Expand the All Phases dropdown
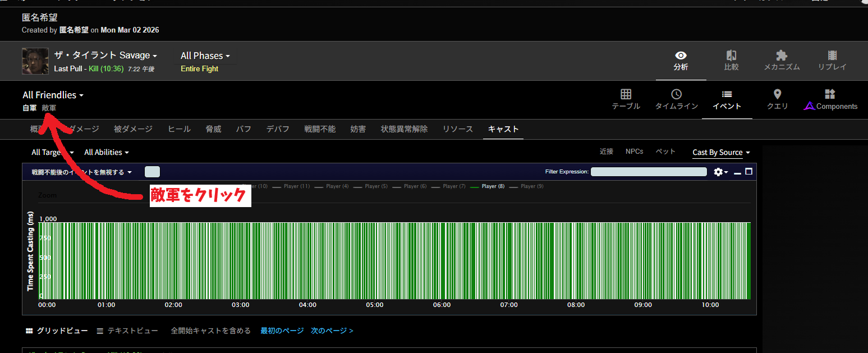The width and height of the screenshot is (868, 353). click(x=205, y=56)
